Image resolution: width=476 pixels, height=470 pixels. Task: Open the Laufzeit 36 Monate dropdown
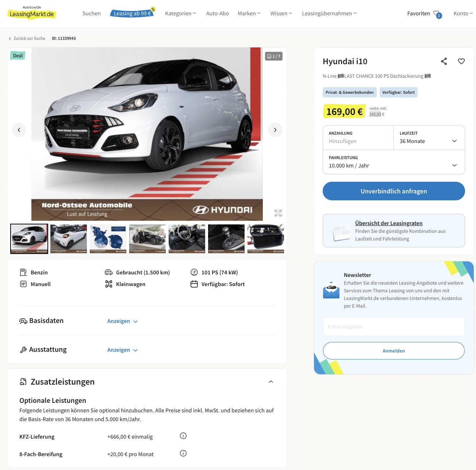429,138
